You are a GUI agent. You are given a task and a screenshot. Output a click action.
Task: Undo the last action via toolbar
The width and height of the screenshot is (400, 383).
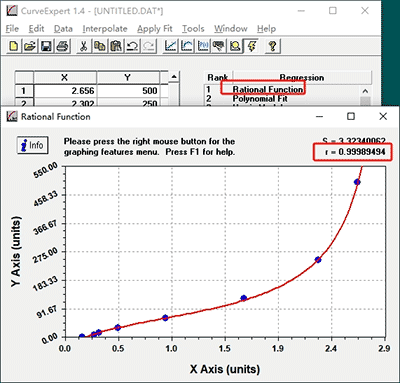pyautogui.click(x=132, y=46)
